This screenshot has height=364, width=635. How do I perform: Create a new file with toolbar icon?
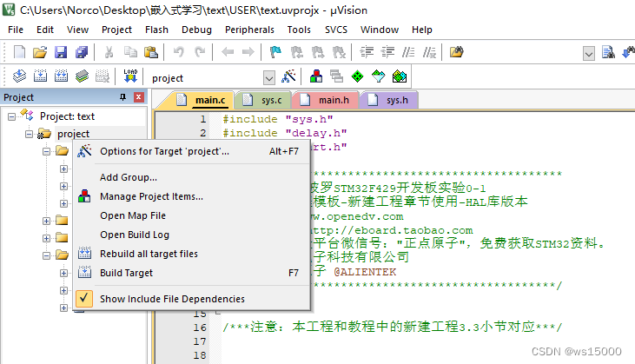click(19, 52)
